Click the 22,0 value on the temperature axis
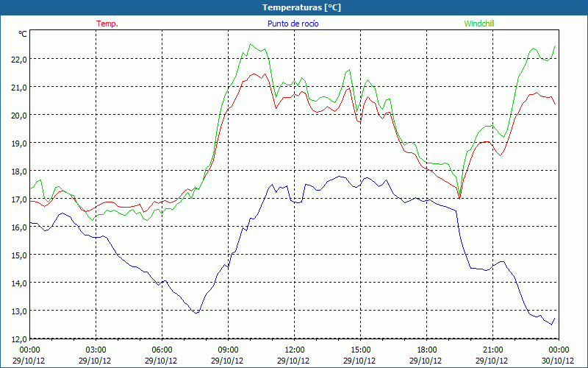The width and height of the screenshot is (588, 368). (x=19, y=60)
